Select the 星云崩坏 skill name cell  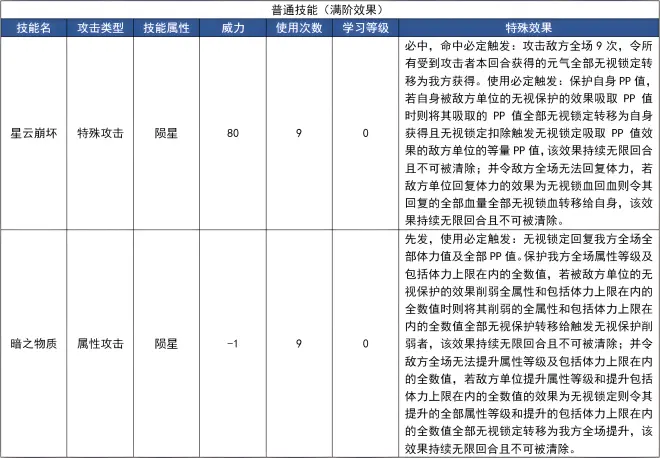pyautogui.click(x=34, y=133)
